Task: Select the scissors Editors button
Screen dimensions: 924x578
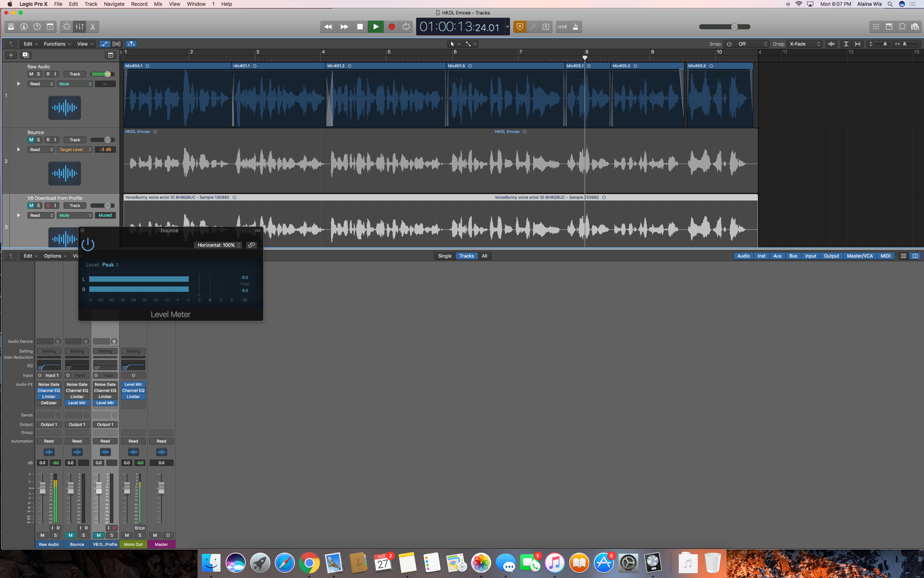Action: point(92,27)
